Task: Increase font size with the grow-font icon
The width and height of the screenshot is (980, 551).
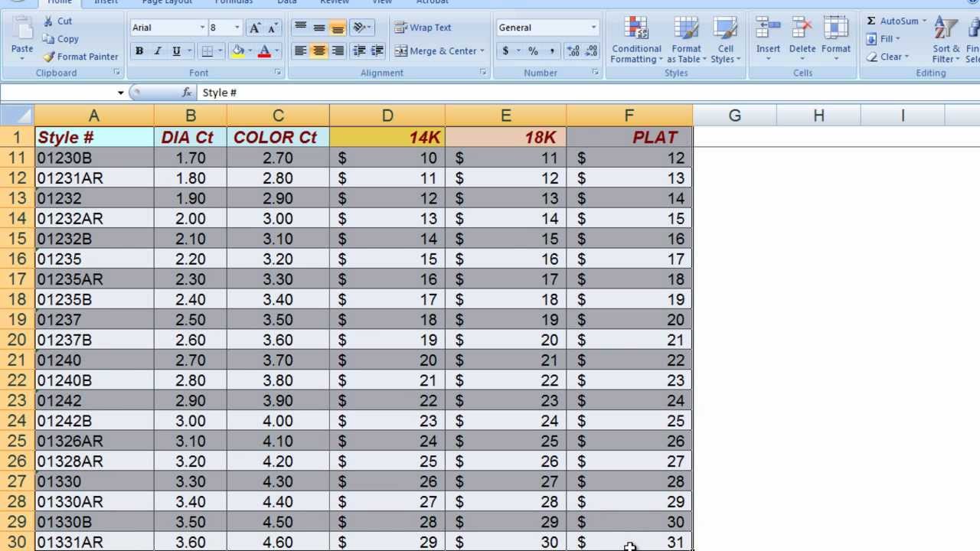Action: (x=255, y=28)
